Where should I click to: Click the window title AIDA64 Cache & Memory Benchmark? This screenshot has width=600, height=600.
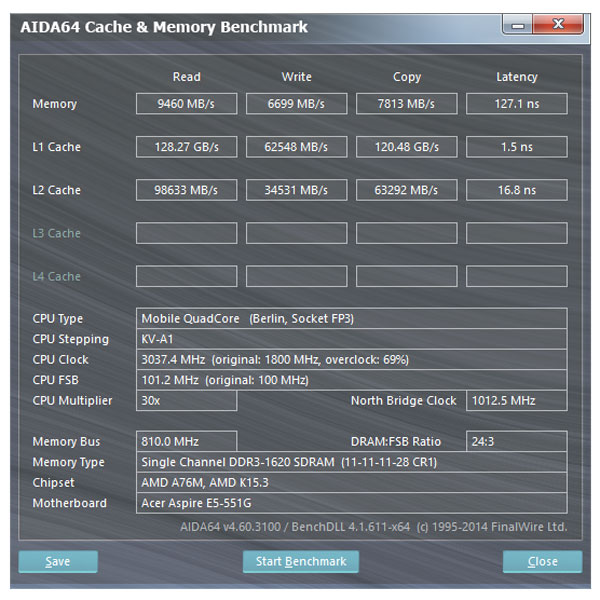164,27
